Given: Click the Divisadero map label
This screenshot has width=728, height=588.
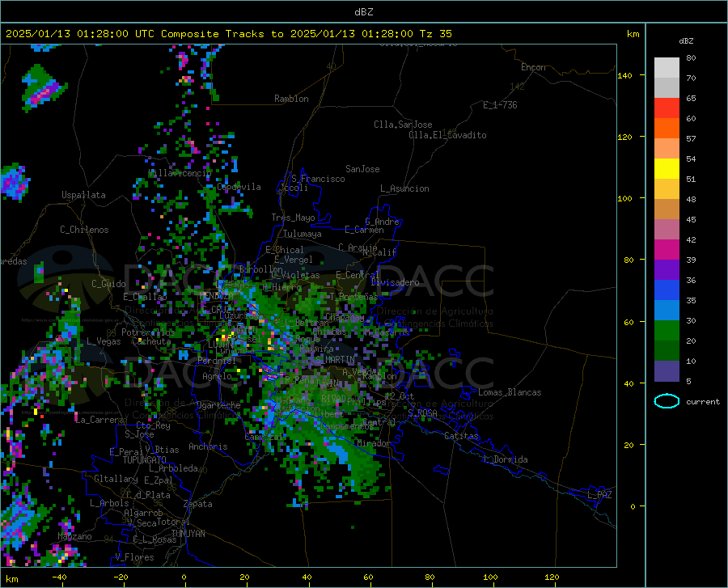Looking at the screenshot, I should point(395,282).
